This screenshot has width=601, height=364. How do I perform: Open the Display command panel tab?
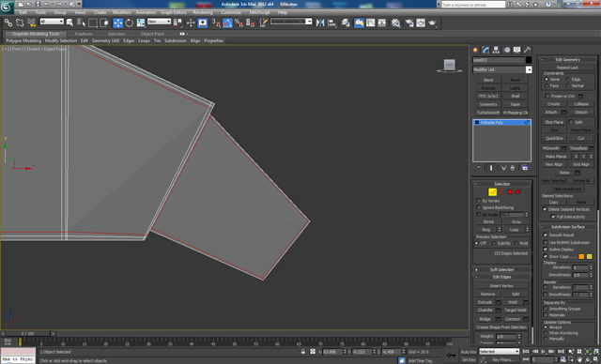point(517,50)
